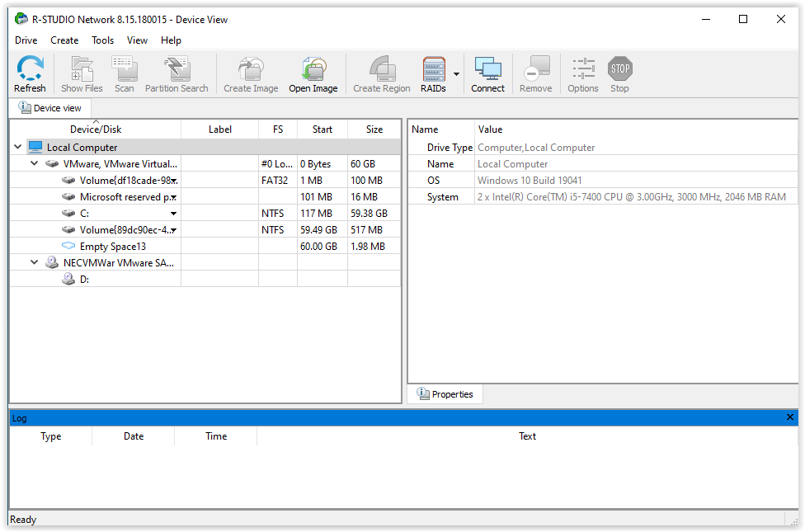Click the Start column header

click(x=322, y=129)
